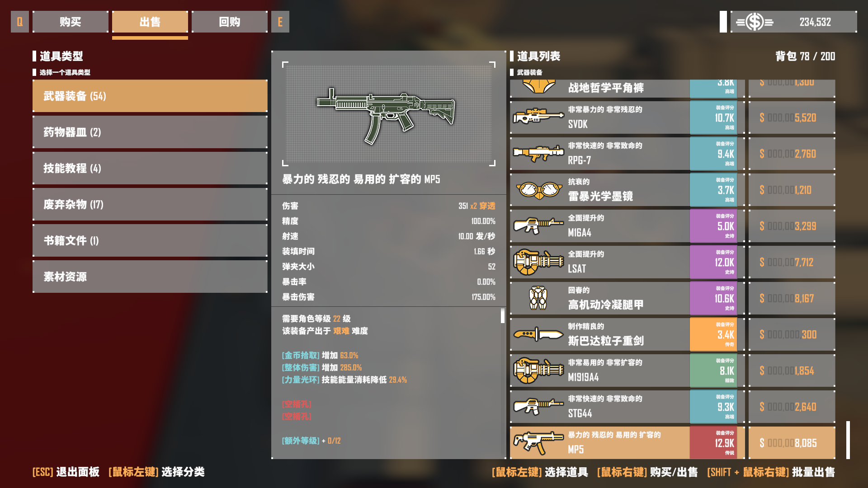Click the RPG-7 launcher icon
This screenshot has width=868, height=488.
(x=538, y=154)
